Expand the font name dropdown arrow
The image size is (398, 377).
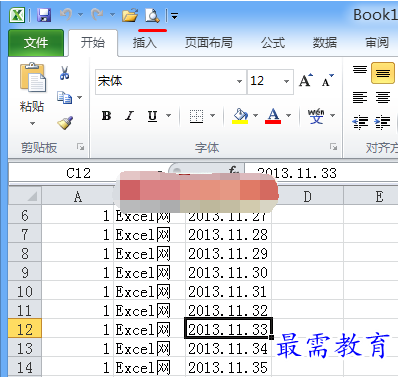pos(239,81)
